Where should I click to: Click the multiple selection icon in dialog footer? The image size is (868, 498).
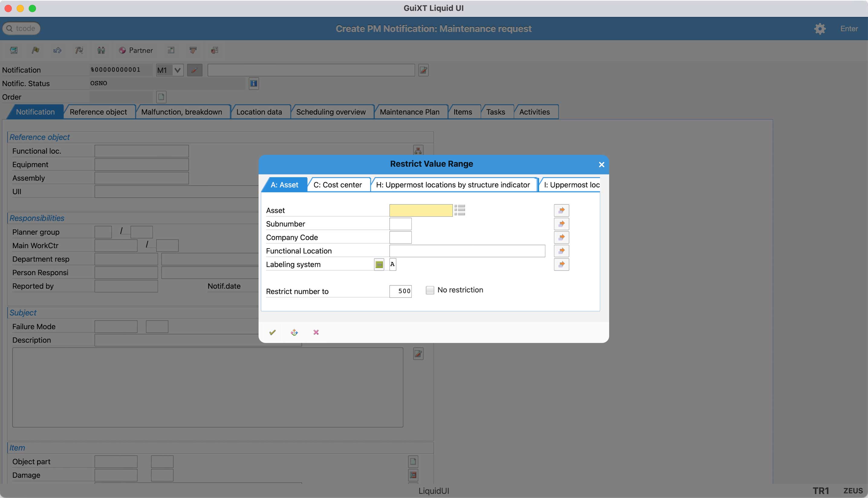[294, 332]
